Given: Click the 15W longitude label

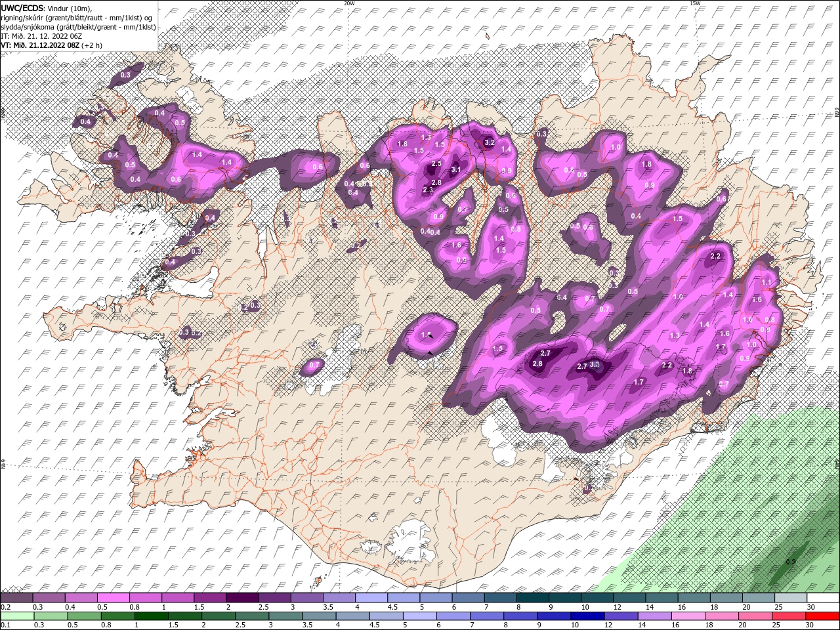Looking at the screenshot, I should point(695,3).
